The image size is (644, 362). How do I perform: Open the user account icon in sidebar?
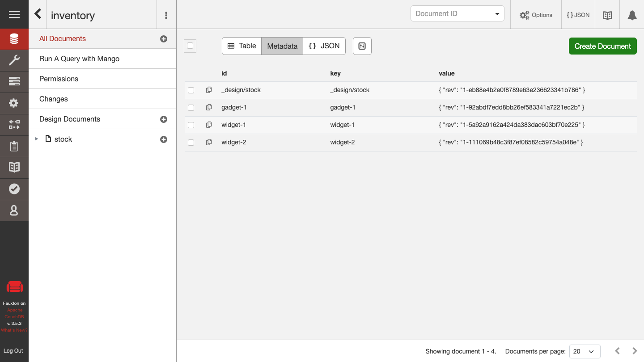click(x=14, y=210)
